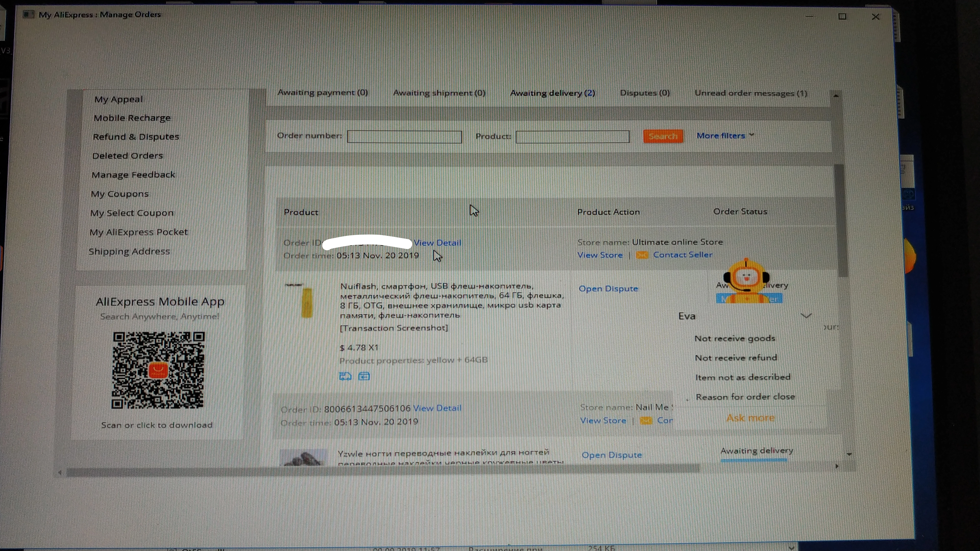Click the scroll up arrow of the orders page
The width and height of the screenshot is (980, 551).
(836, 96)
